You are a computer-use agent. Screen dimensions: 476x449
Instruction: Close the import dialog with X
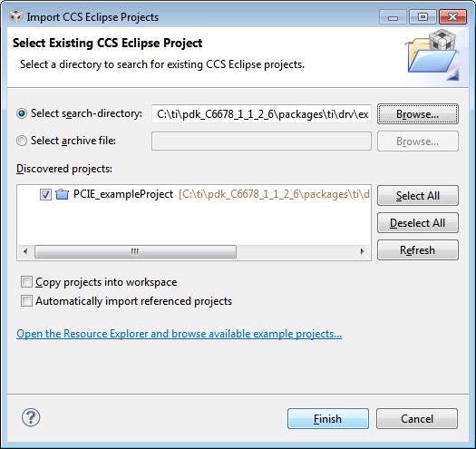[452, 17]
